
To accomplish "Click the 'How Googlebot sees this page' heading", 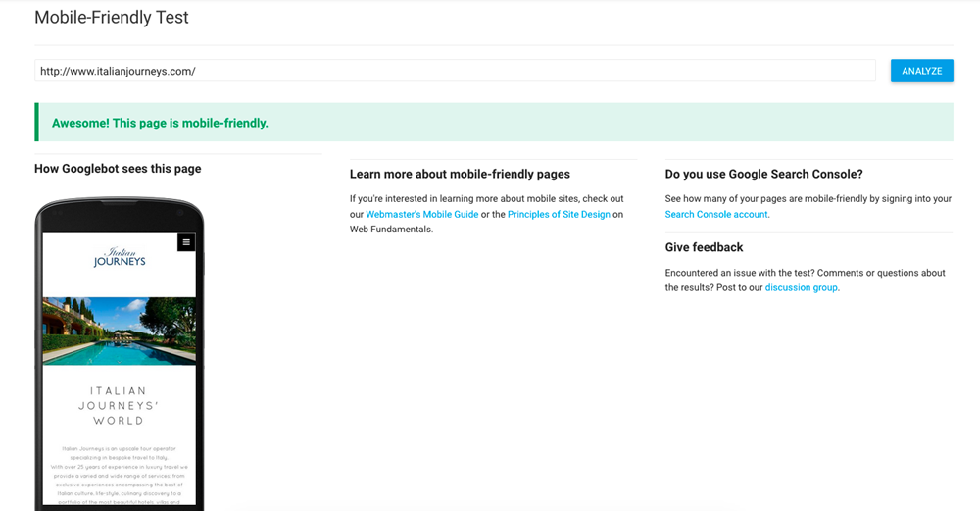I will pos(118,169).
